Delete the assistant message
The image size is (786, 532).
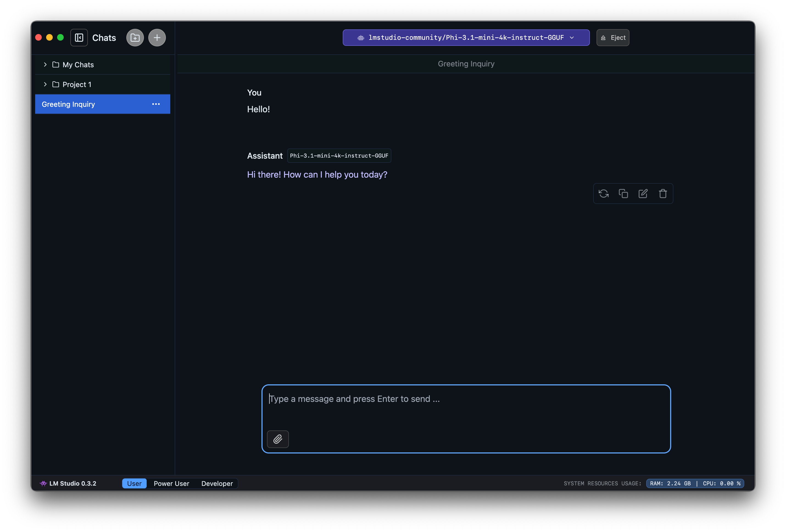(x=663, y=193)
